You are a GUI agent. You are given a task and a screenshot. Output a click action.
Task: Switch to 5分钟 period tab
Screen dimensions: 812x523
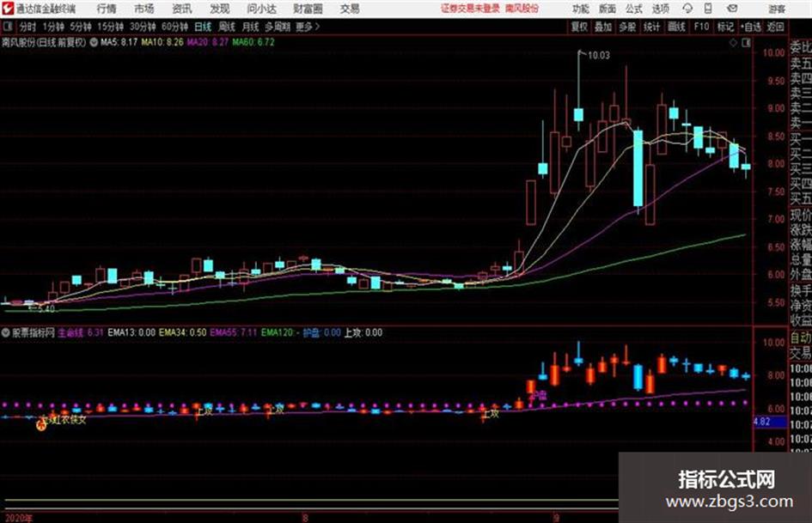81,27
